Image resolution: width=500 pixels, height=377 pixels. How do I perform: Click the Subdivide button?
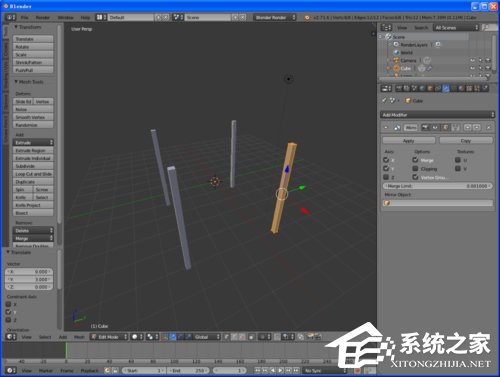(33, 166)
